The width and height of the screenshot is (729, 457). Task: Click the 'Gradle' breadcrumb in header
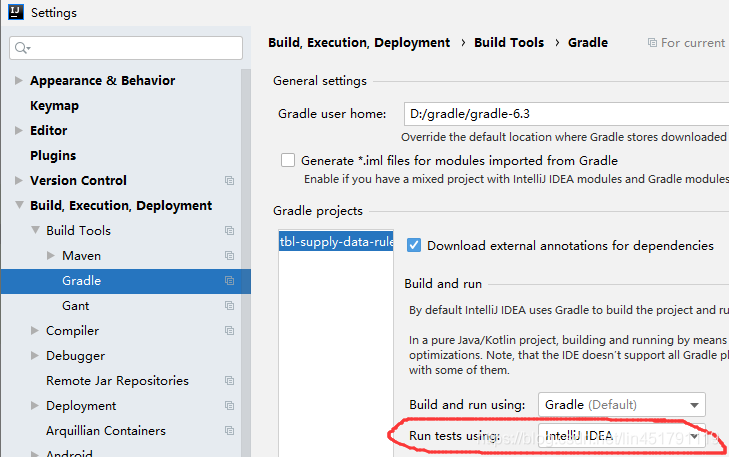(x=588, y=43)
